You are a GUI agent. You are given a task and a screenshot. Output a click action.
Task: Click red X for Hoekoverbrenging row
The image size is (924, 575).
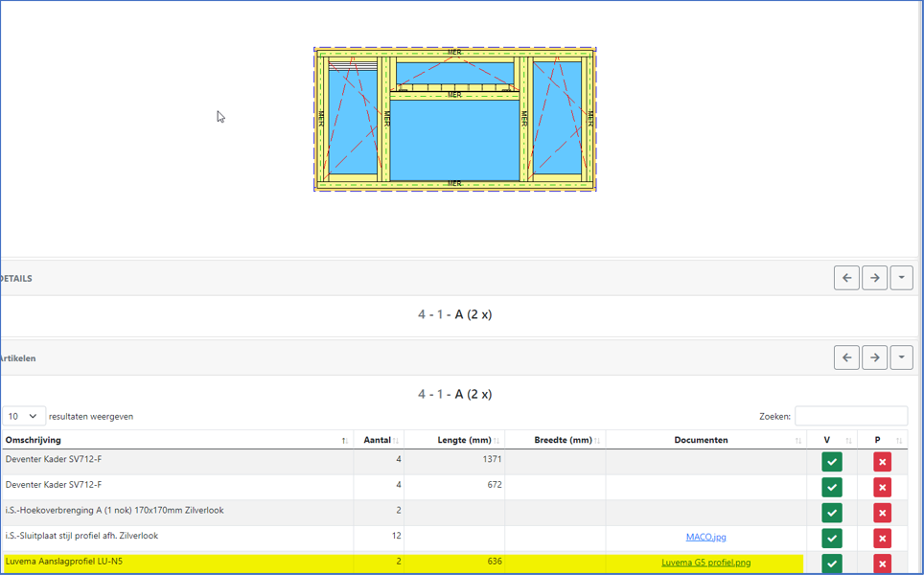(882, 513)
